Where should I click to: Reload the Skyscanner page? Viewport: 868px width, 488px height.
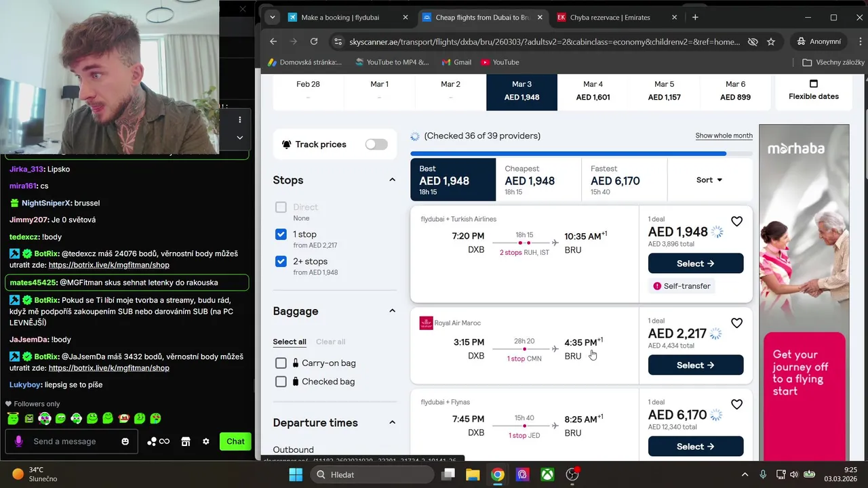(x=314, y=41)
